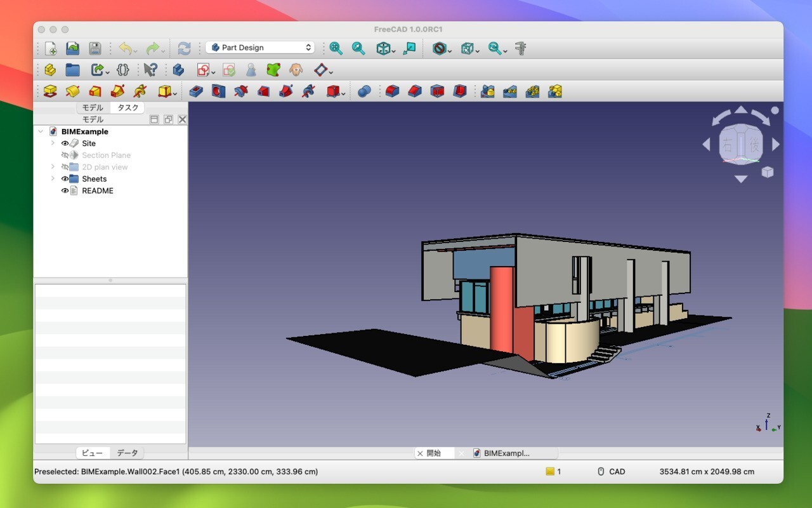Select the Fillet tool
The height and width of the screenshot is (508, 812).
point(392,91)
